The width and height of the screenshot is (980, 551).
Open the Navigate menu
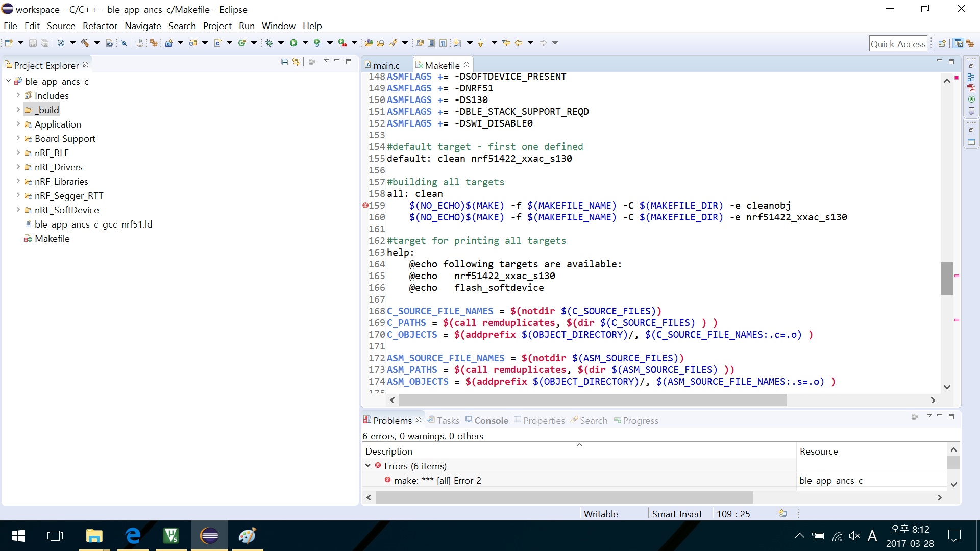[143, 26]
